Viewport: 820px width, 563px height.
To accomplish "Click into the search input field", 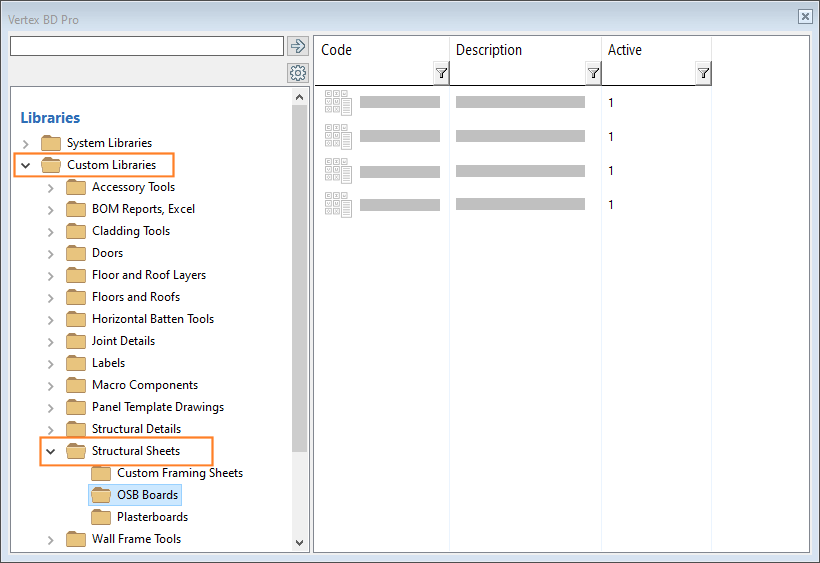I will pyautogui.click(x=147, y=46).
